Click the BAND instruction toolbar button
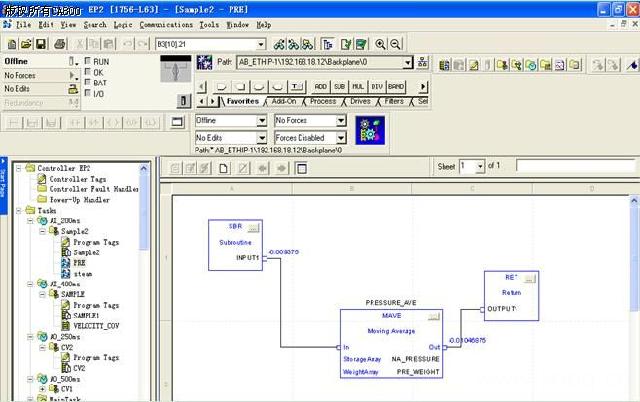Viewport: 640px width, 402px height. (x=397, y=86)
